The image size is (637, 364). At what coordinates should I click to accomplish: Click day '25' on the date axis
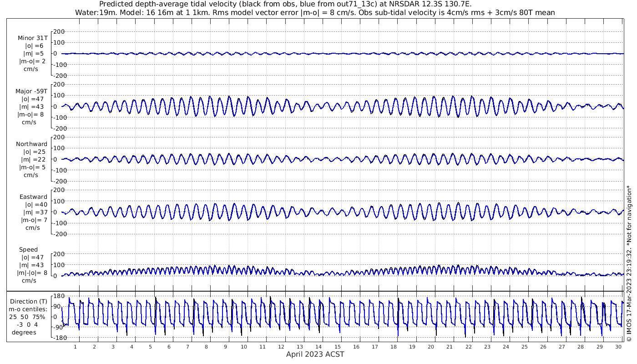point(525,347)
